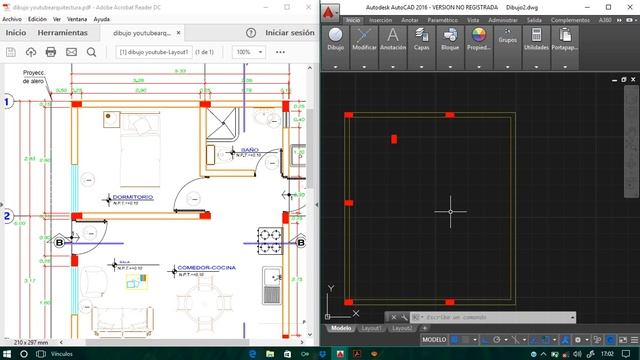Toggle 2D object snap in status bar
The width and height of the screenshot is (640, 360).
[x=545, y=340]
